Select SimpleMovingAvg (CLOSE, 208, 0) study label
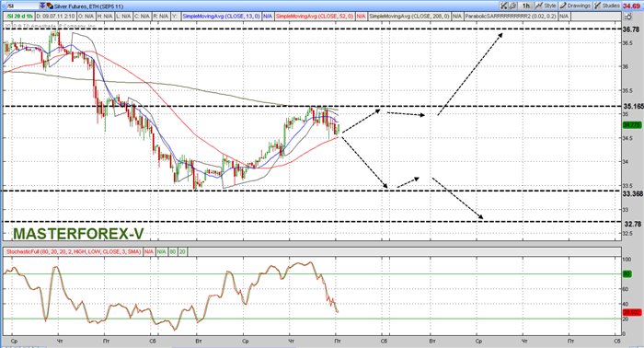Screen dimensions: 644x348 (x=409, y=16)
